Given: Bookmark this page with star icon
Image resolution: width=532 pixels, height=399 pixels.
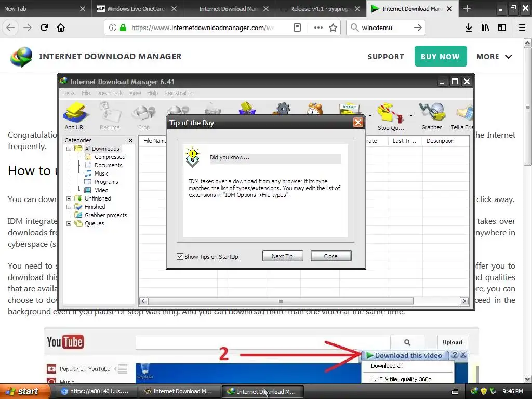Looking at the screenshot, I should click(x=333, y=28).
